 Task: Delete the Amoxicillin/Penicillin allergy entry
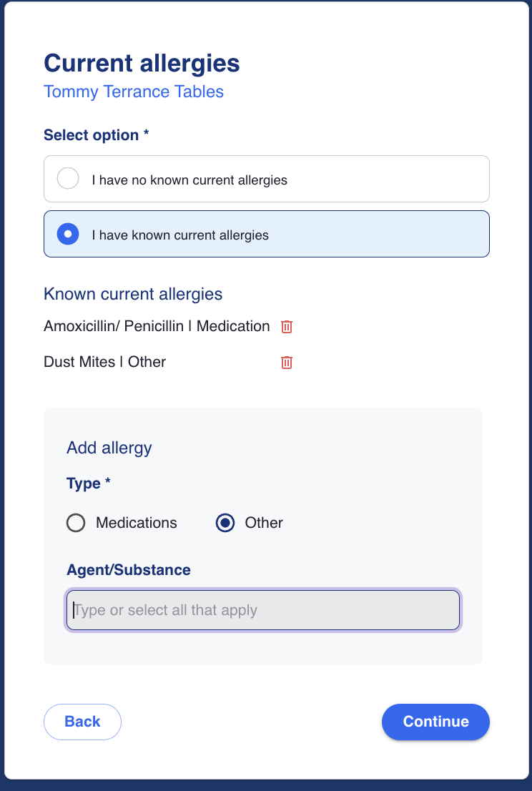[287, 327]
